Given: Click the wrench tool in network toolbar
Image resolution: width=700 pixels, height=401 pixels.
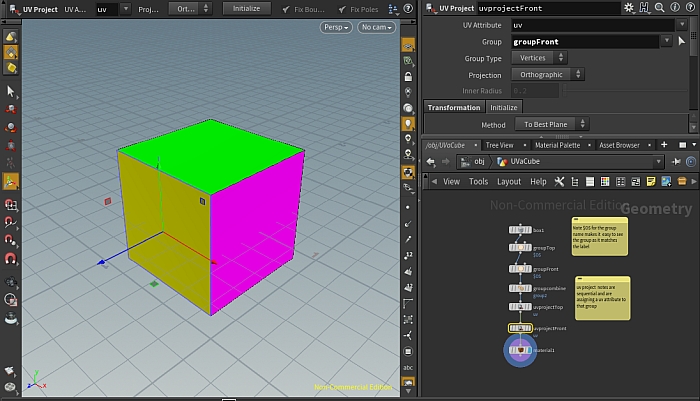Looking at the screenshot, I should click(x=559, y=181).
